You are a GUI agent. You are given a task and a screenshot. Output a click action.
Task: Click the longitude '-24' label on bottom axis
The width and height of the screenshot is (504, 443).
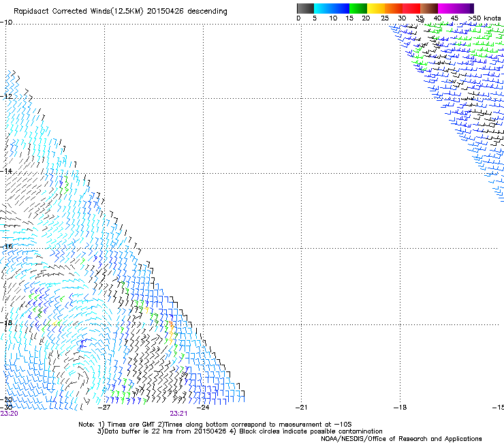pyautogui.click(x=203, y=408)
